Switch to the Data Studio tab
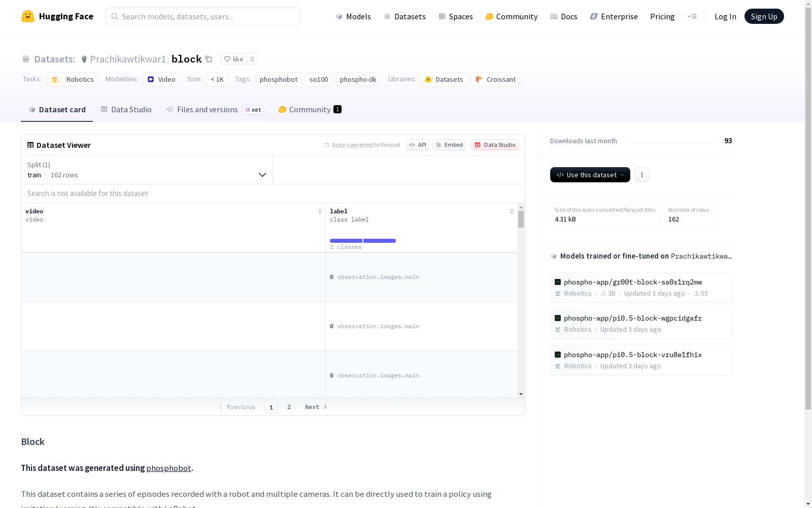Viewport: 812px width, 508px height. [126, 110]
